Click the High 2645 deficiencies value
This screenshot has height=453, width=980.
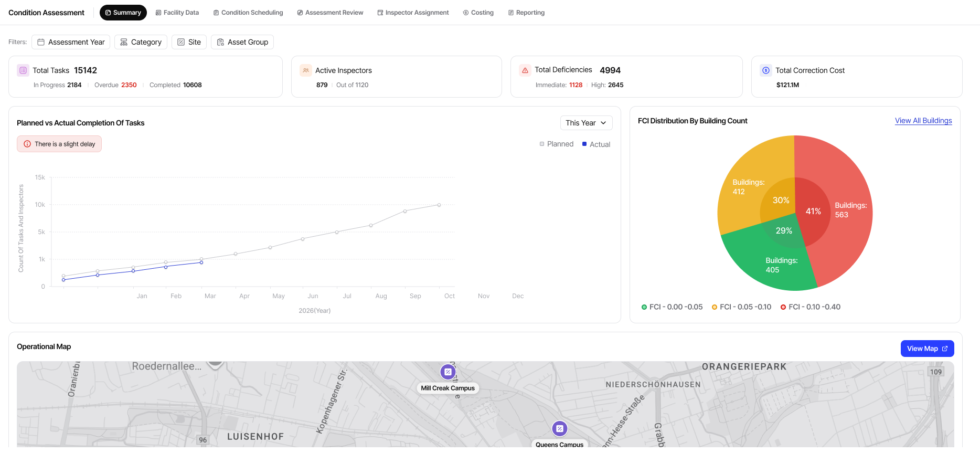(x=616, y=85)
